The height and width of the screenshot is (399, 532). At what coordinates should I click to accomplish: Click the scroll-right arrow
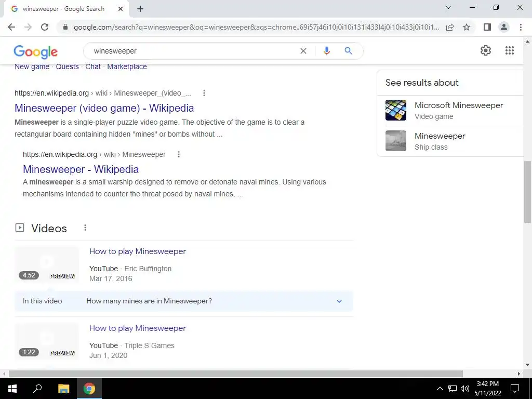pos(519,374)
